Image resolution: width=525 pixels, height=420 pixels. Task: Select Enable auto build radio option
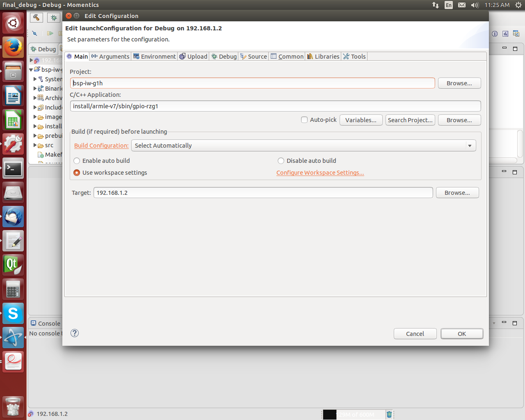tap(77, 161)
